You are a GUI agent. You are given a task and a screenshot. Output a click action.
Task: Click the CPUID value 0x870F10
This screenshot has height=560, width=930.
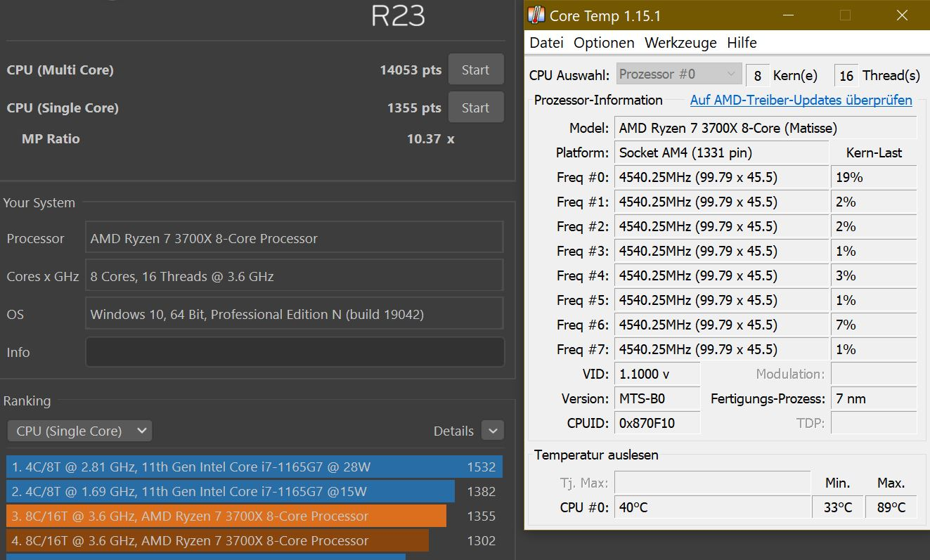657,423
